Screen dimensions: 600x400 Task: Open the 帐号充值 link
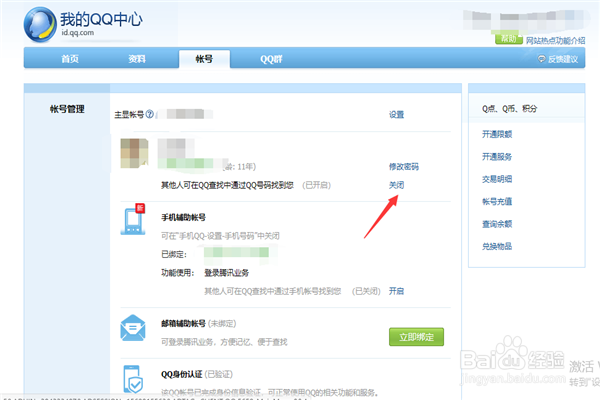click(x=497, y=201)
